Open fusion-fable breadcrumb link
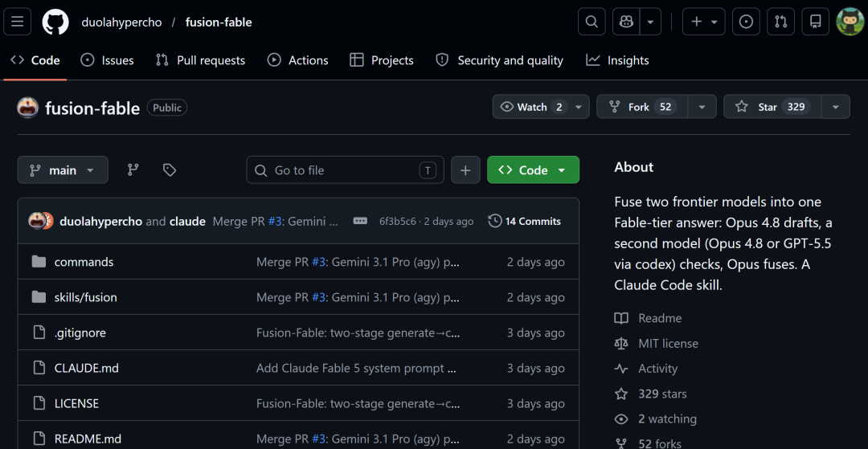 pyautogui.click(x=219, y=22)
